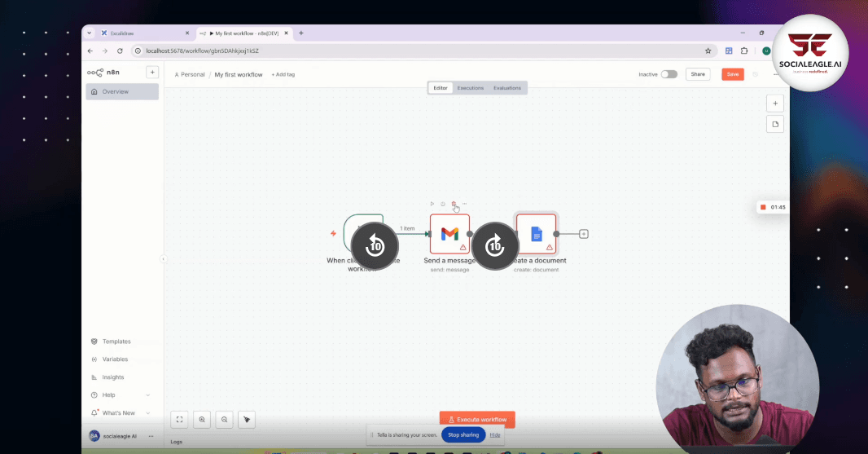This screenshot has width=868, height=454.
Task: Click the blue grid extension icon
Action: [729, 51]
